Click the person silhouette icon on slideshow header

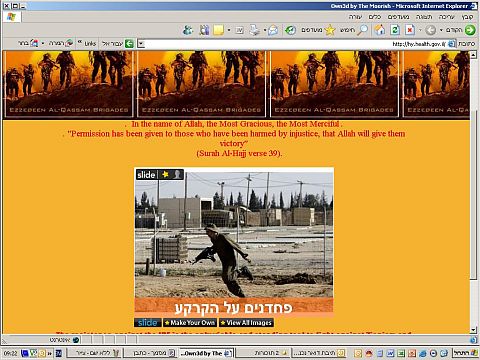pyautogui.click(x=177, y=174)
